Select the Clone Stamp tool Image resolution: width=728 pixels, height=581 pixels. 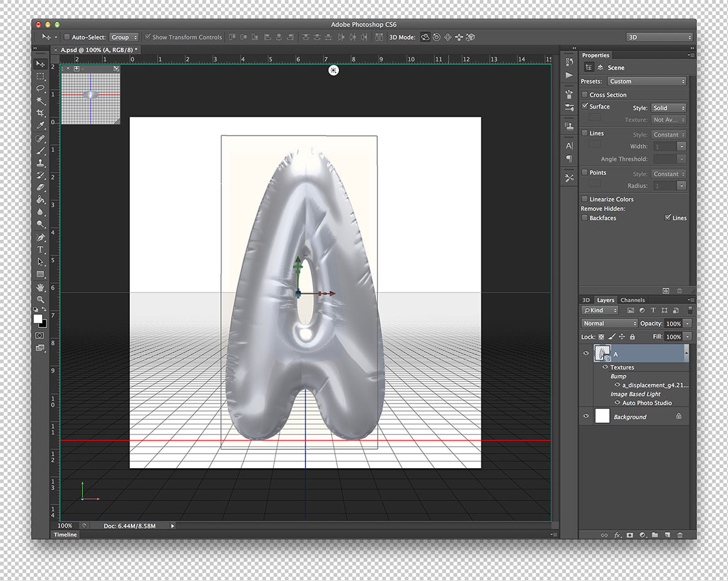pos(40,163)
